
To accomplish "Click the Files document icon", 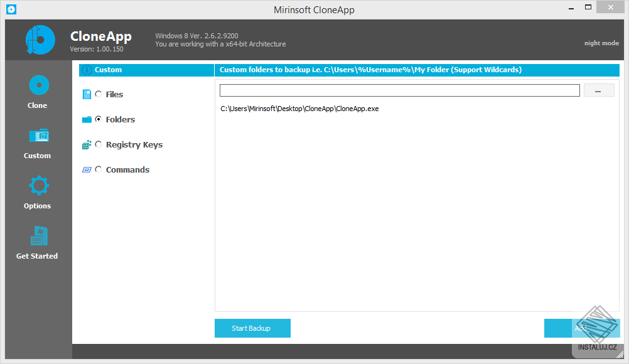I will [x=87, y=94].
